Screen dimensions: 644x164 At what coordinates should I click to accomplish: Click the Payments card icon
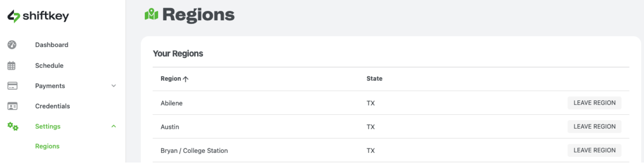(x=12, y=86)
